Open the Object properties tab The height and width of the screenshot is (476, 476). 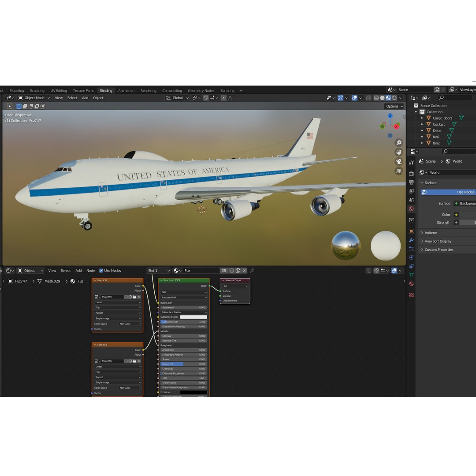point(411,231)
